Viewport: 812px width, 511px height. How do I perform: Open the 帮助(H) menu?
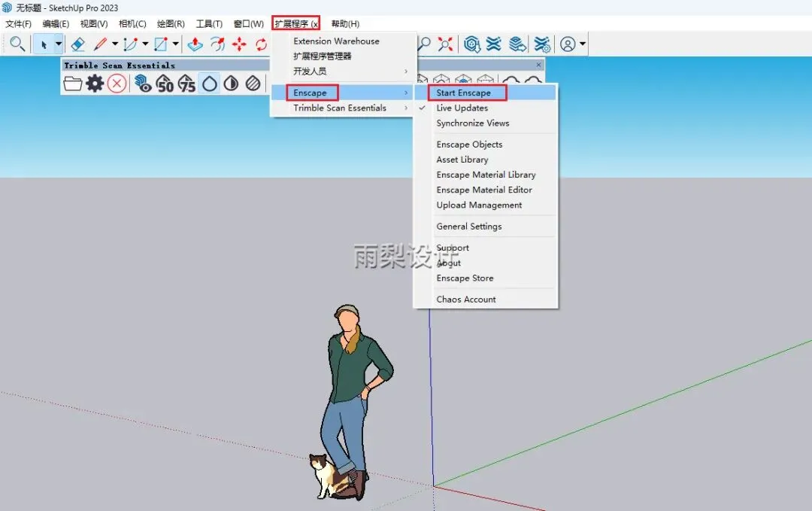point(345,24)
